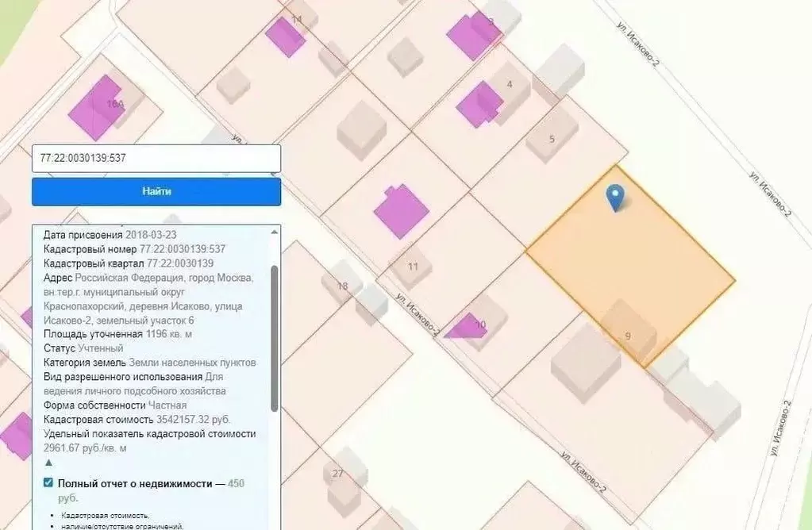
Task: Select parcel number 9
Action: pyautogui.click(x=627, y=336)
